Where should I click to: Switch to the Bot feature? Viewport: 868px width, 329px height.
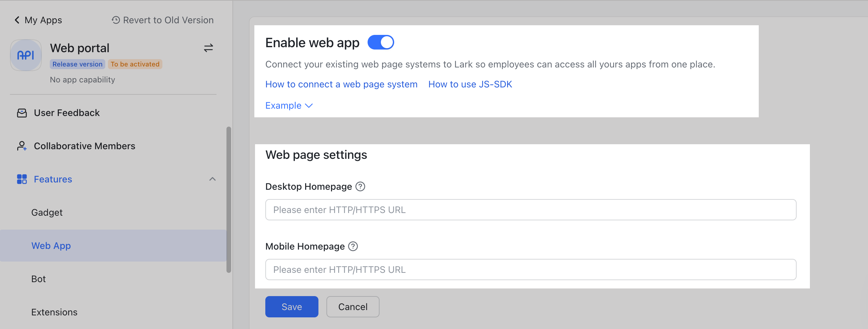39,278
